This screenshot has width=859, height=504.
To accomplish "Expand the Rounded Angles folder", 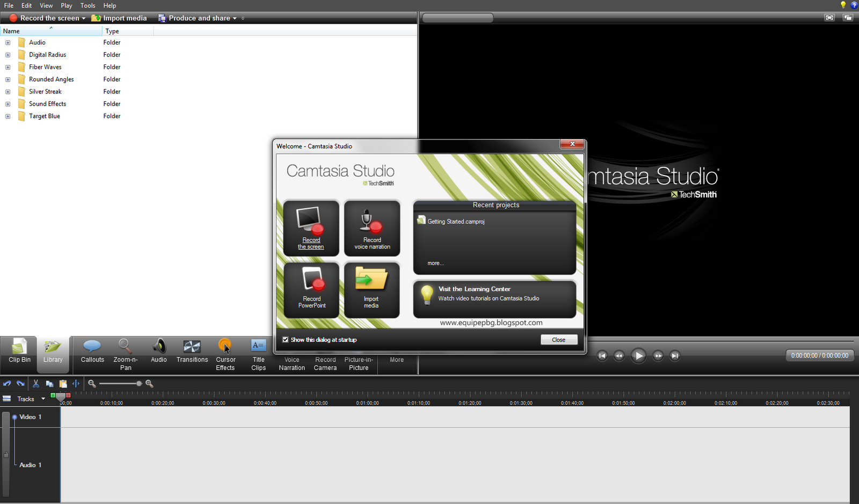I will click(x=8, y=79).
